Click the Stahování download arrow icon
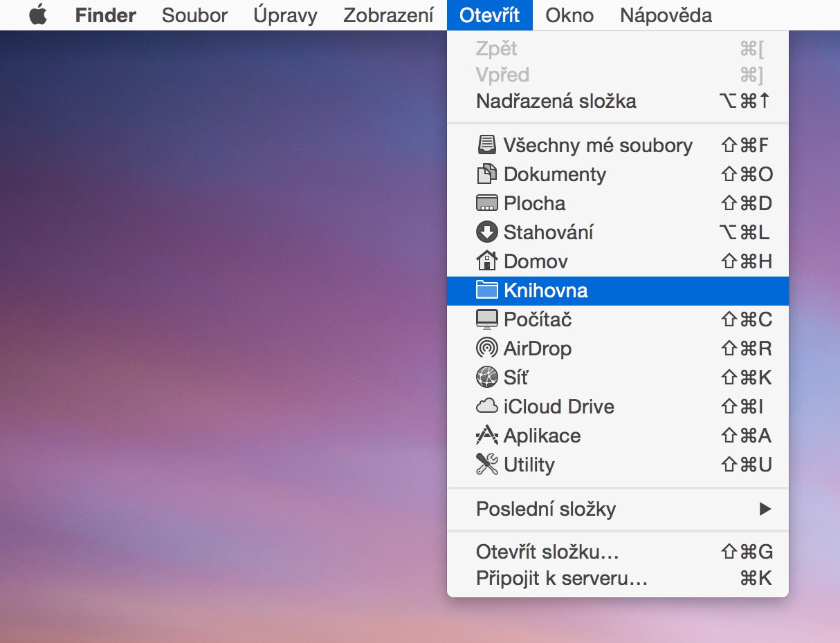 (487, 232)
